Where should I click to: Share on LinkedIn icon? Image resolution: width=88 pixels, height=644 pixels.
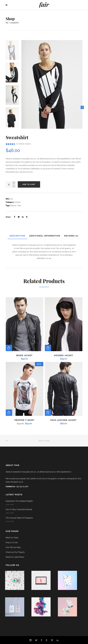[23, 217]
